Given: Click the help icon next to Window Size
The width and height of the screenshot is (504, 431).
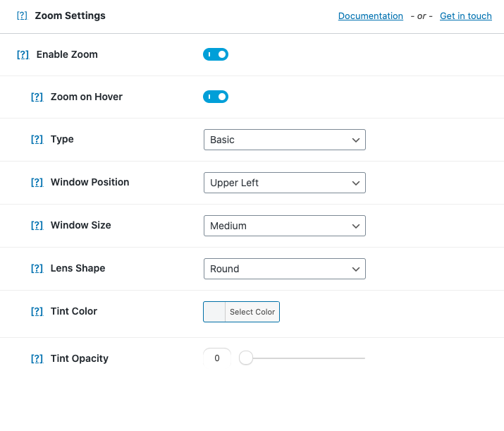Looking at the screenshot, I should coord(37,225).
